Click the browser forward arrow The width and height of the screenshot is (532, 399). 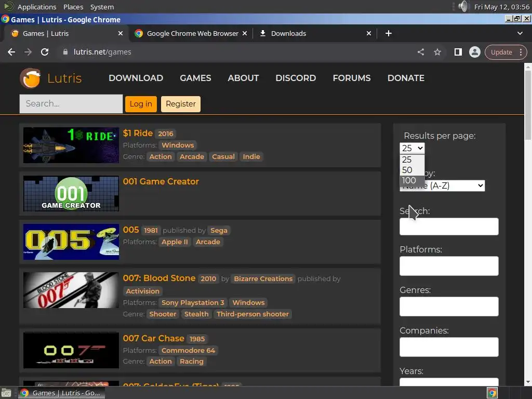(x=28, y=52)
